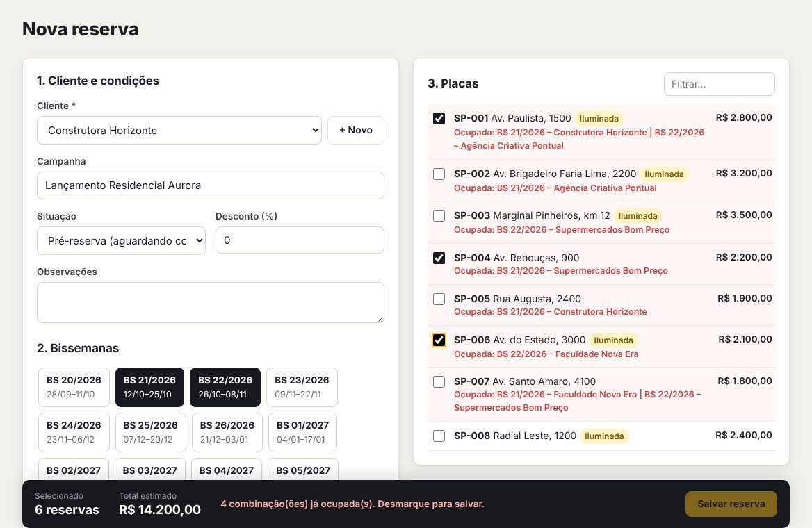Click the + Novo client button
The image size is (812, 528).
tap(356, 131)
